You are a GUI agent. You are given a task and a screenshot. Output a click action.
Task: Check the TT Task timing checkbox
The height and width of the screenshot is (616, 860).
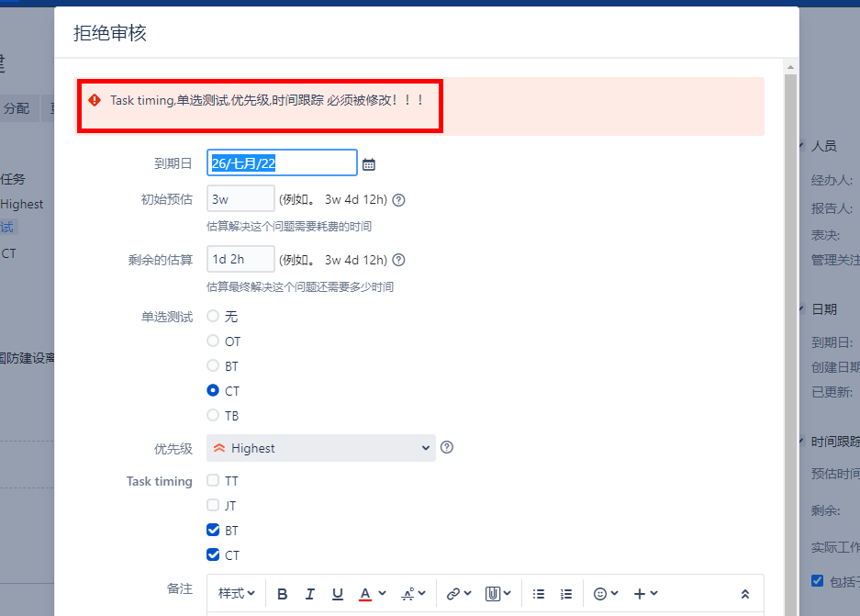pyautogui.click(x=213, y=480)
